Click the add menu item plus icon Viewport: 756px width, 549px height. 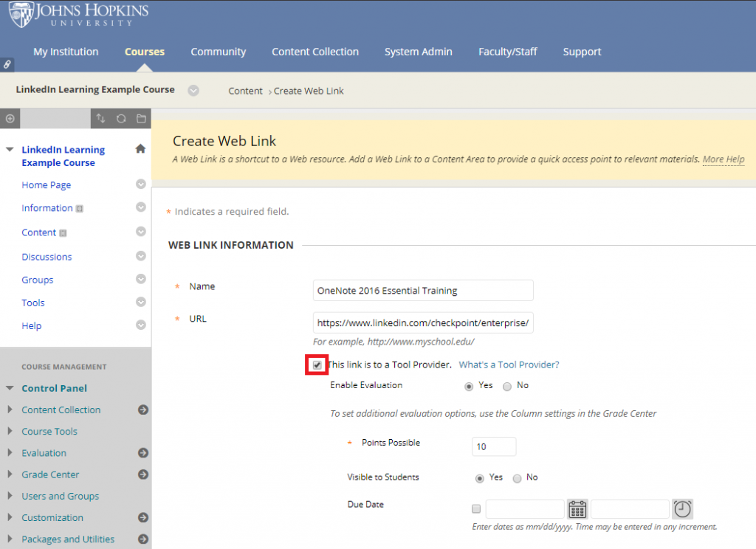[x=10, y=119]
